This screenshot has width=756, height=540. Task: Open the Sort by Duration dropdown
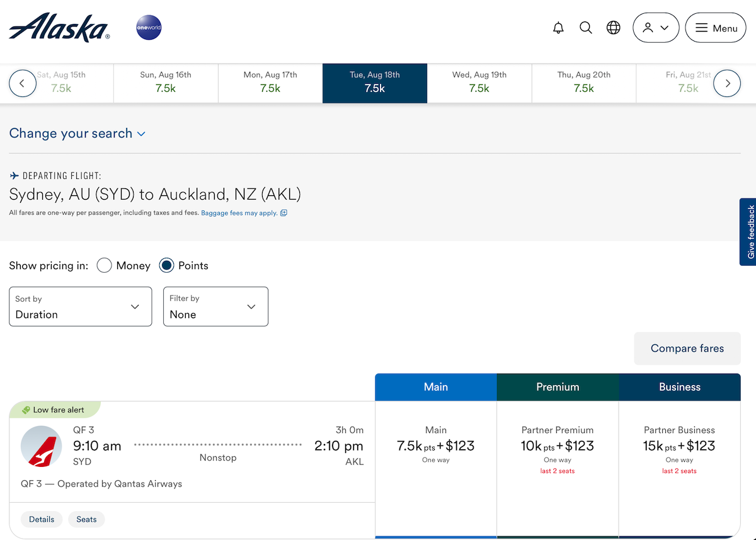coord(80,306)
